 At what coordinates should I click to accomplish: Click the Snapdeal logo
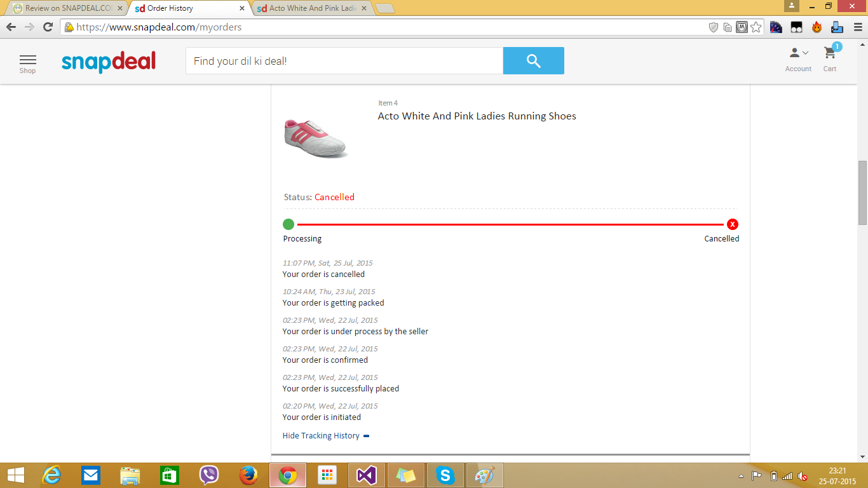[x=109, y=62]
